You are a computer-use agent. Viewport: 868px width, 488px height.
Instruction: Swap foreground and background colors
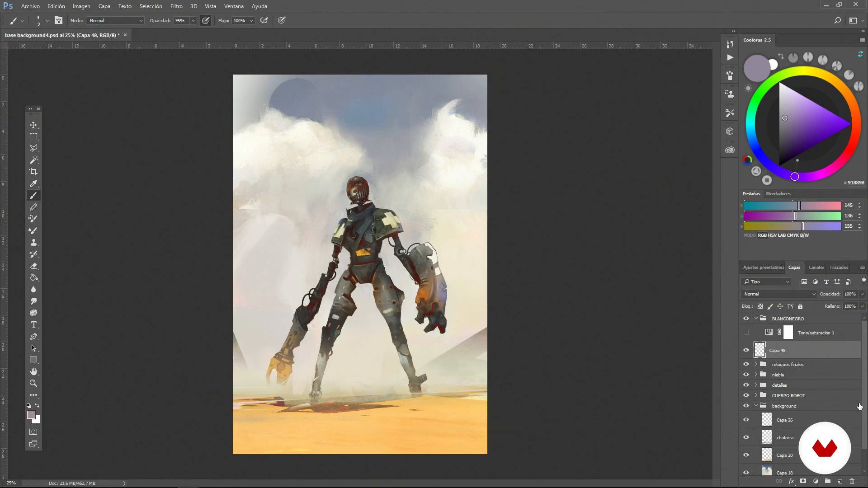pyautogui.click(x=37, y=405)
